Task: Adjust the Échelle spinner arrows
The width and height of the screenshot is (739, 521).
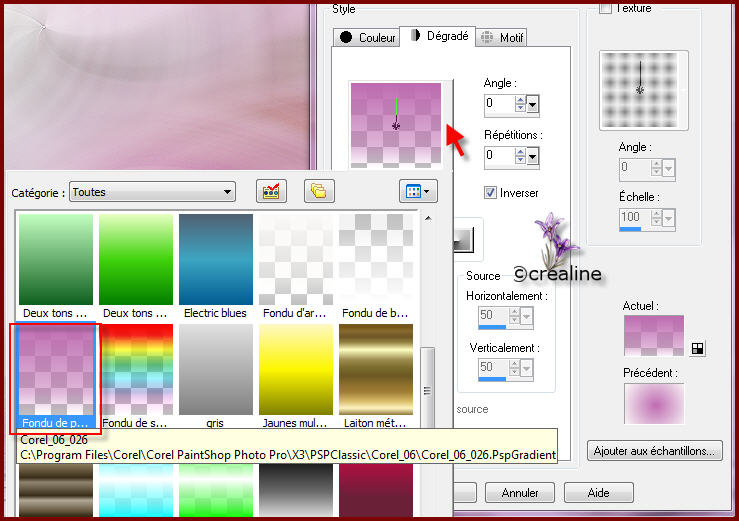Action: tap(656, 218)
